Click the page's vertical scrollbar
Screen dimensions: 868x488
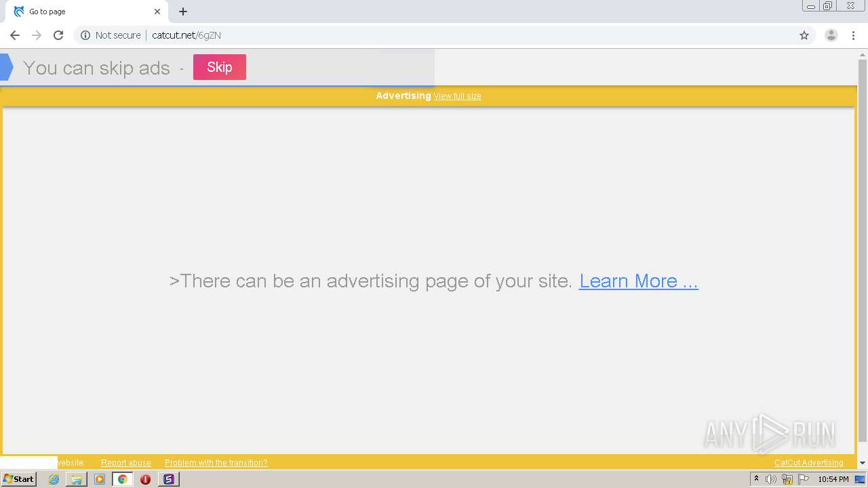[x=863, y=251]
